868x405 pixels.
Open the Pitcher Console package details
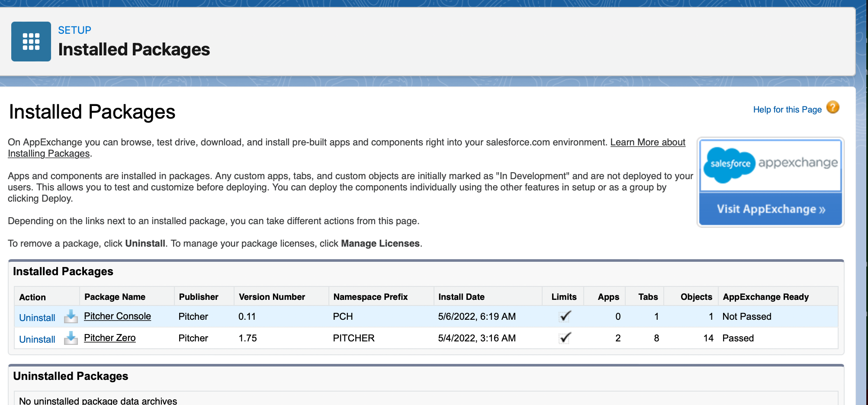click(117, 316)
